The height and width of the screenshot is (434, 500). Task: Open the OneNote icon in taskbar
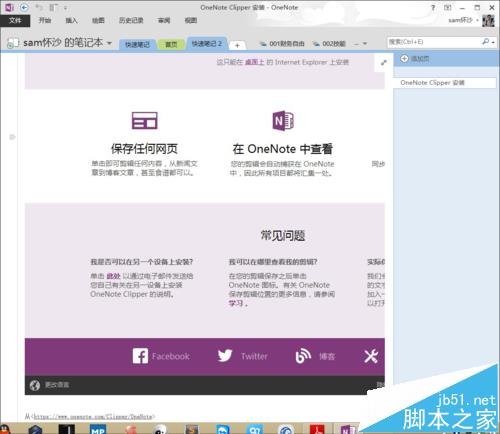[348, 429]
